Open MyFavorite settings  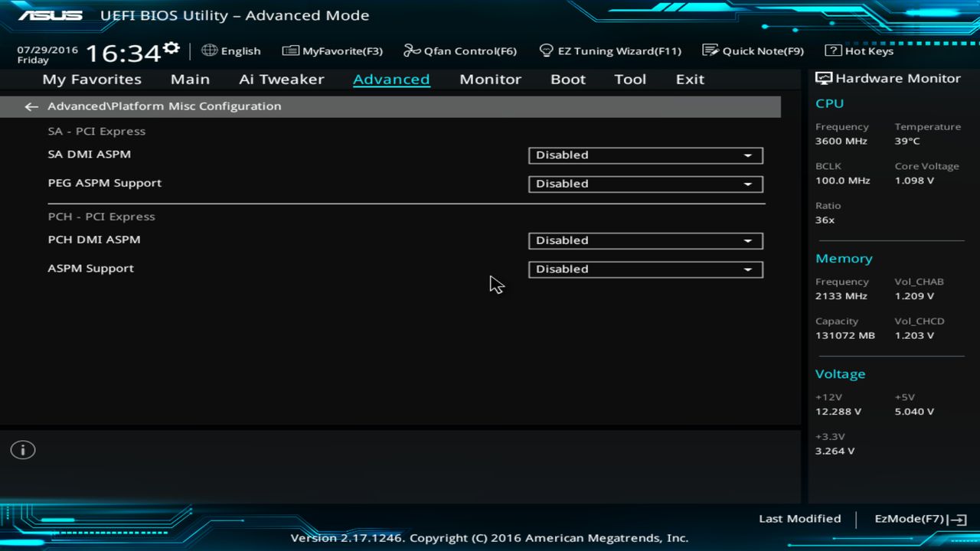[x=332, y=51]
